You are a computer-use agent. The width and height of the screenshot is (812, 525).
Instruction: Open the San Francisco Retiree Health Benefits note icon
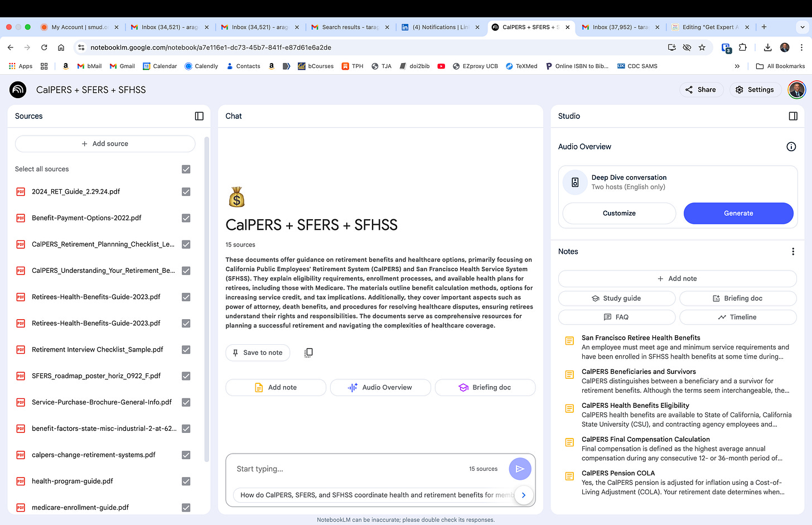(569, 340)
